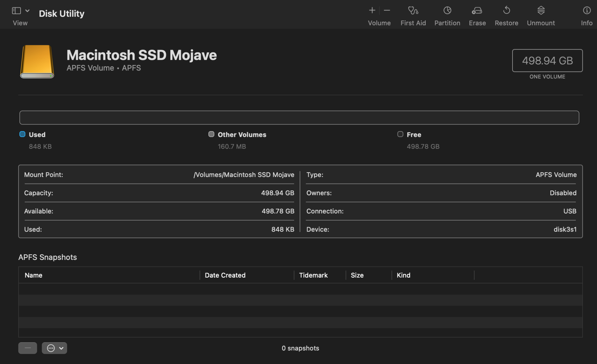Show disk Info with the i icon
597x364 pixels.
pos(587,10)
